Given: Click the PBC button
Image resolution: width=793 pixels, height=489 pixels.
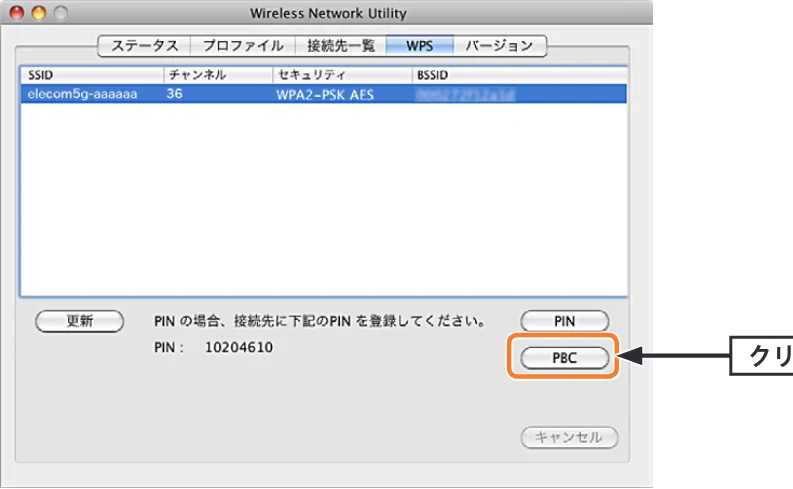Looking at the screenshot, I should 564,358.
